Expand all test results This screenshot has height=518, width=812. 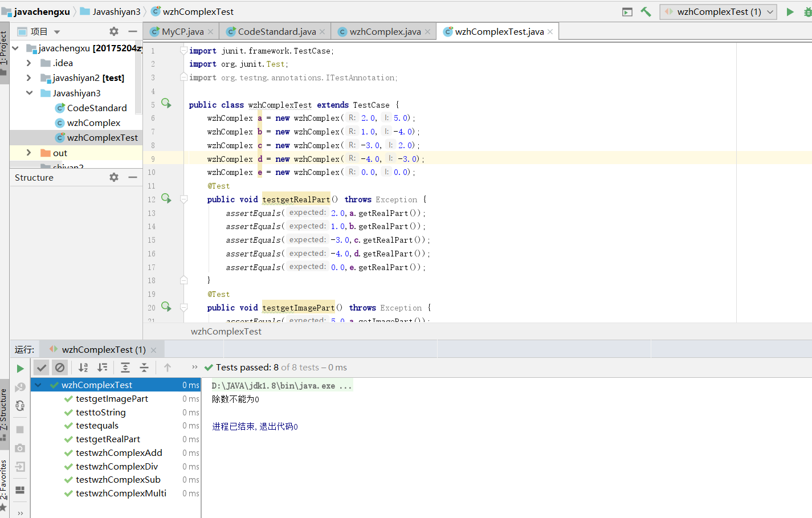pyautogui.click(x=125, y=368)
